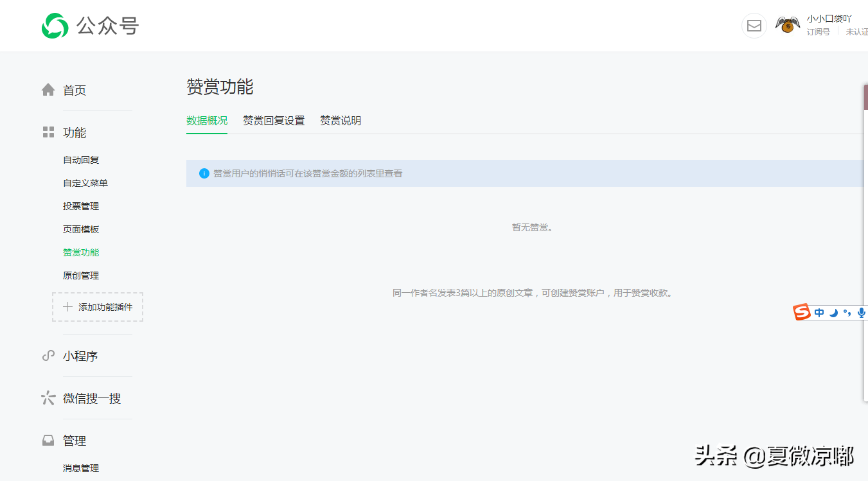Viewport: 868px width, 481px height.
Task: Click the grid icon next to 功能
Action: pyautogui.click(x=48, y=132)
